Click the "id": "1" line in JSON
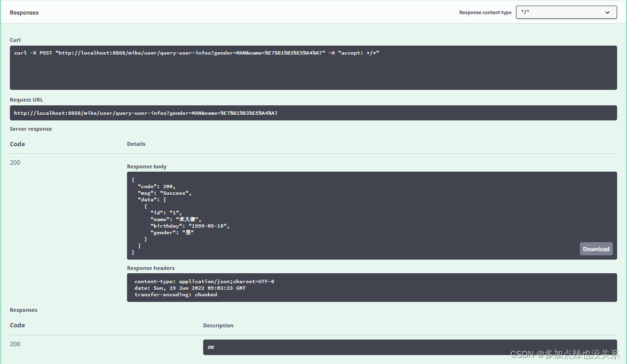This screenshot has width=627, height=364. (x=166, y=213)
